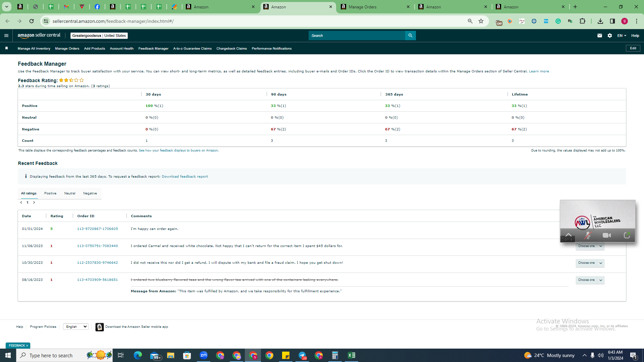Toggle the Chrome side panel icon
The height and width of the screenshot is (362, 644).
click(x=612, y=21)
